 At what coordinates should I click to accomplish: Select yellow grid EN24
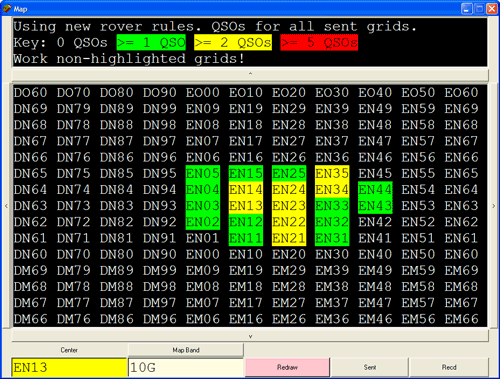pos(289,189)
